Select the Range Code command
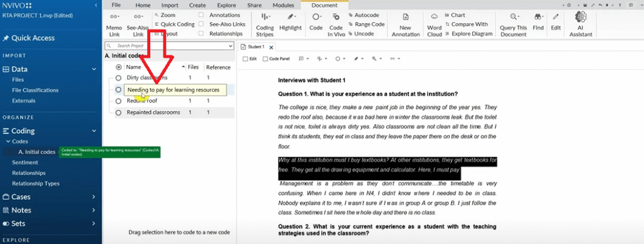Image resolution: width=644 pixels, height=244 pixels. coord(367,25)
